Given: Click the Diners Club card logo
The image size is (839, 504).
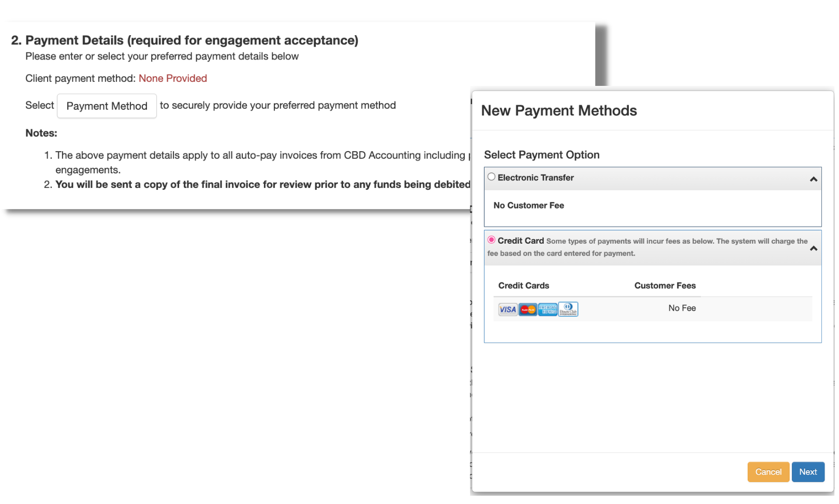Looking at the screenshot, I should [x=568, y=309].
